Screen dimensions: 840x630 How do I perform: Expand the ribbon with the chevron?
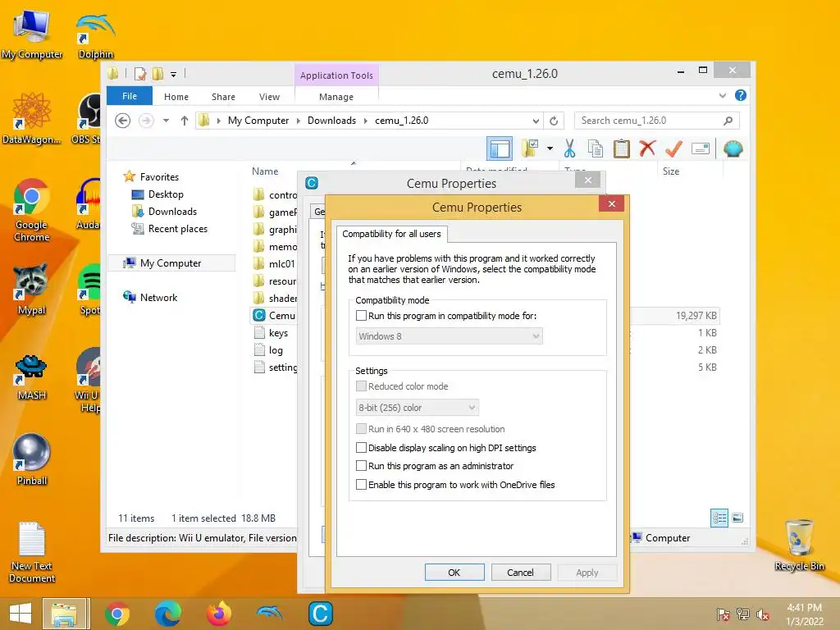coord(722,95)
